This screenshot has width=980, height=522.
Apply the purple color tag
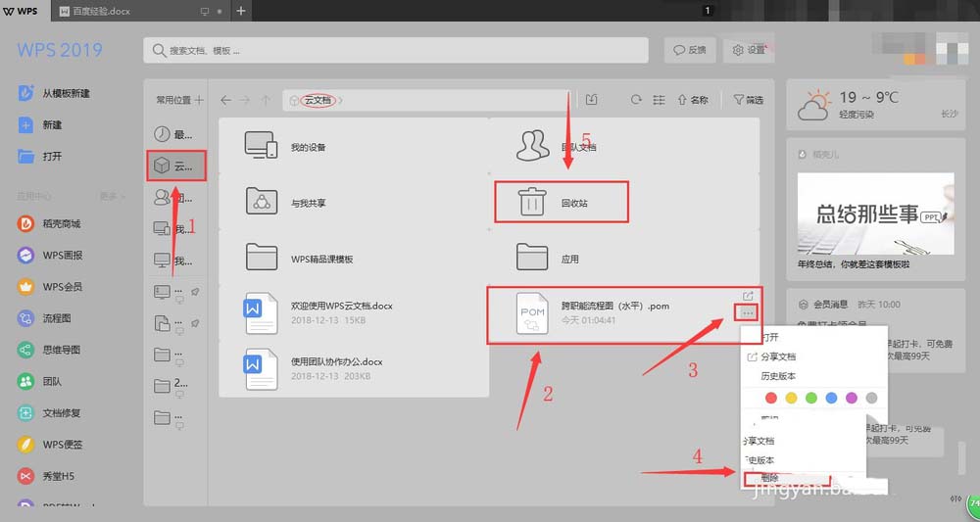coord(852,398)
